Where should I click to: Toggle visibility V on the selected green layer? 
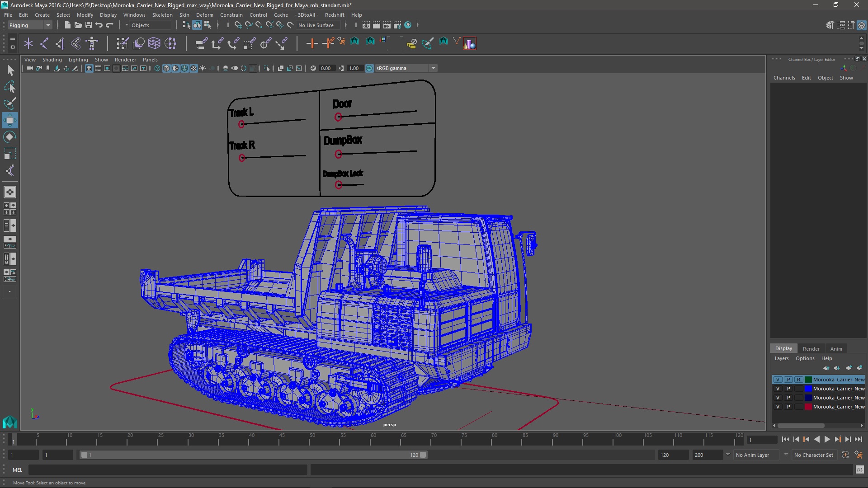778,380
